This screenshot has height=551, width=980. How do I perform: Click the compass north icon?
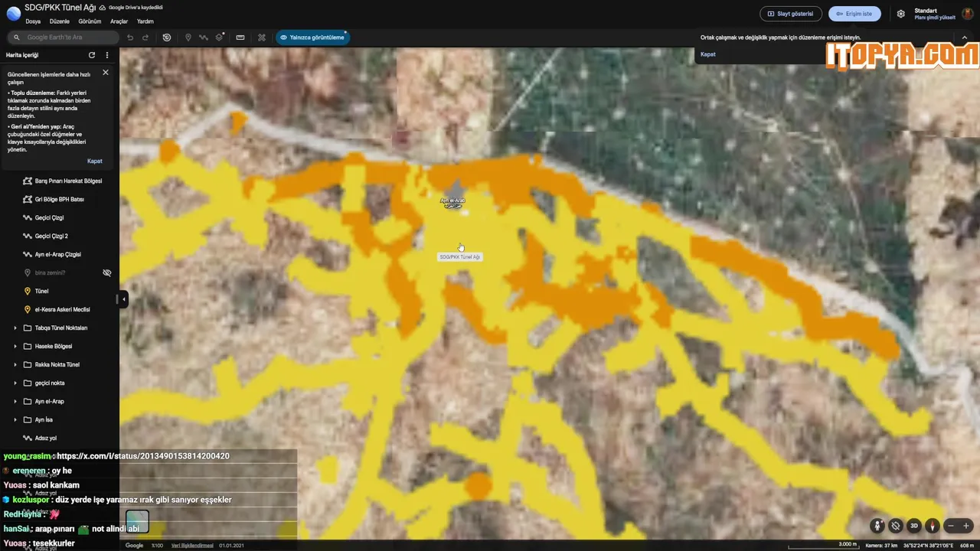932,526
